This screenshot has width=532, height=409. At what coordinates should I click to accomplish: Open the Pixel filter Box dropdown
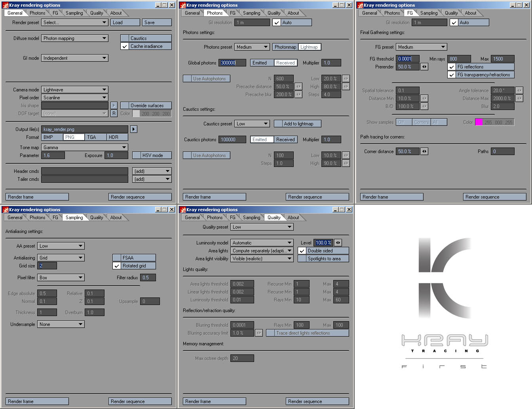tap(61, 277)
